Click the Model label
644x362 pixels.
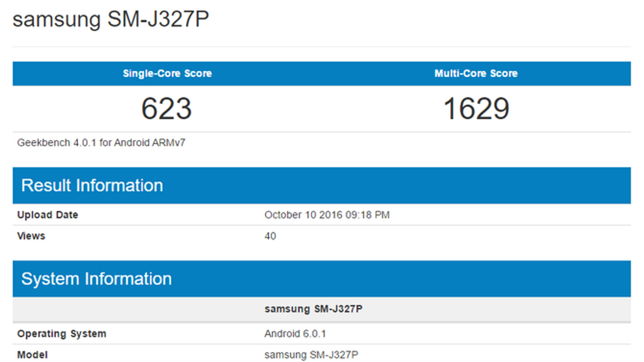[32, 355]
